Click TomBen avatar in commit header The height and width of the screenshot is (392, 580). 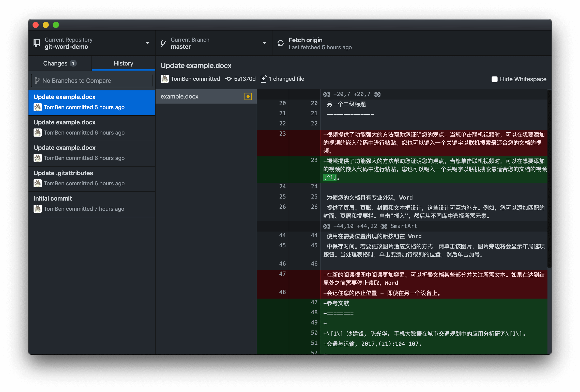(164, 79)
